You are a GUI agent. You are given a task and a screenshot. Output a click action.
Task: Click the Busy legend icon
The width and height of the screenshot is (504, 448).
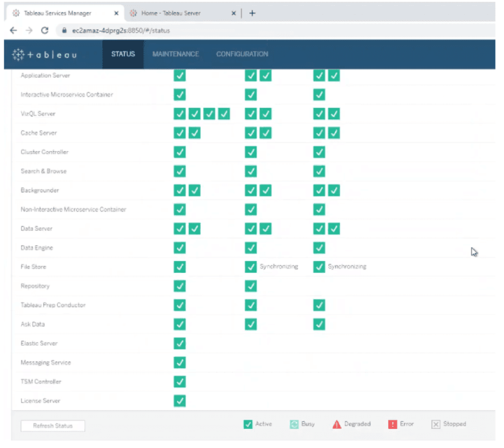point(294,424)
